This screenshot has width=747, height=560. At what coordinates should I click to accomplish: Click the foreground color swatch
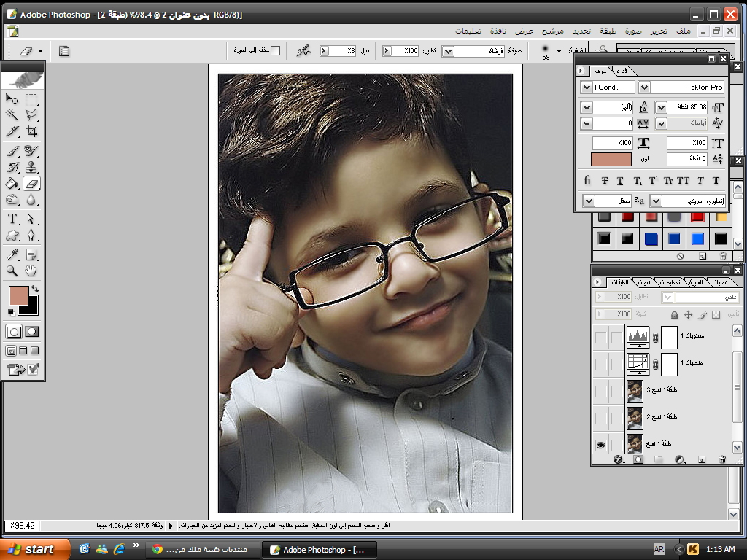pyautogui.click(x=18, y=296)
